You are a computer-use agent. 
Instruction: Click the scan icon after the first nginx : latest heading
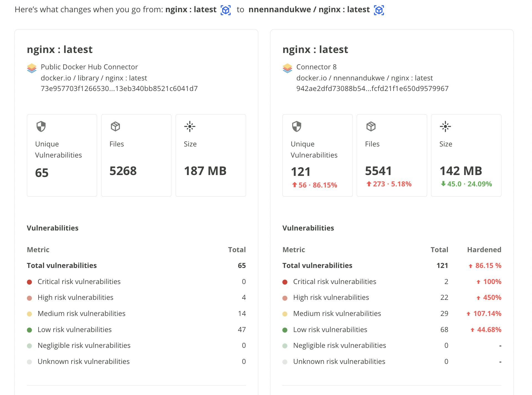click(226, 10)
